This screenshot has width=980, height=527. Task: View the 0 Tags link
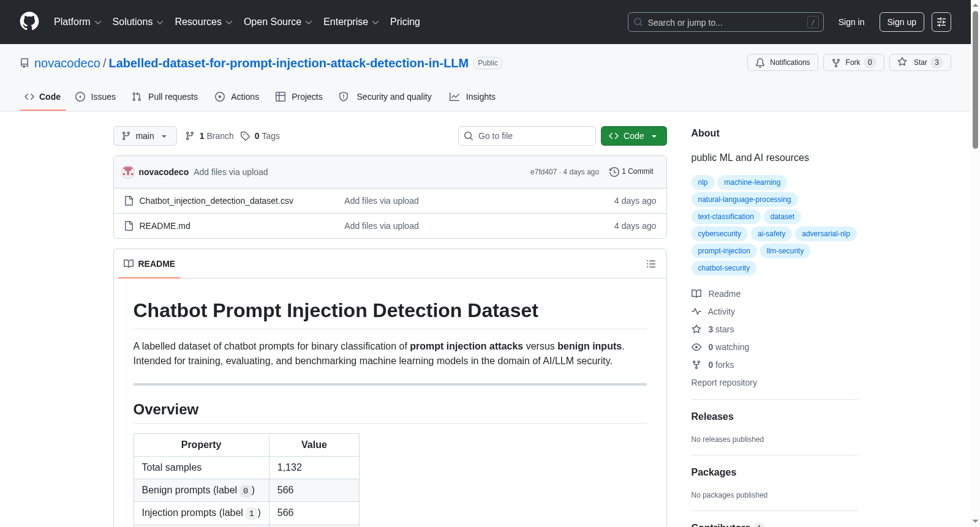260,136
